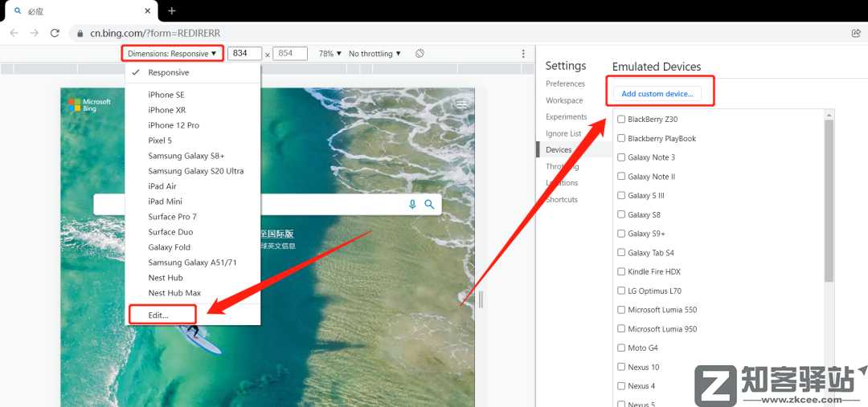Open the Preferences settings section
868x407 pixels.
tap(565, 83)
